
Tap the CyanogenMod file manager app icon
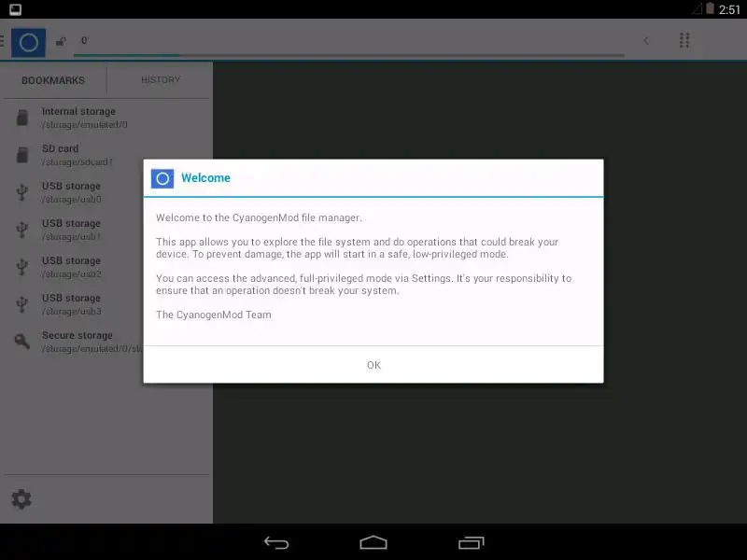point(29,43)
